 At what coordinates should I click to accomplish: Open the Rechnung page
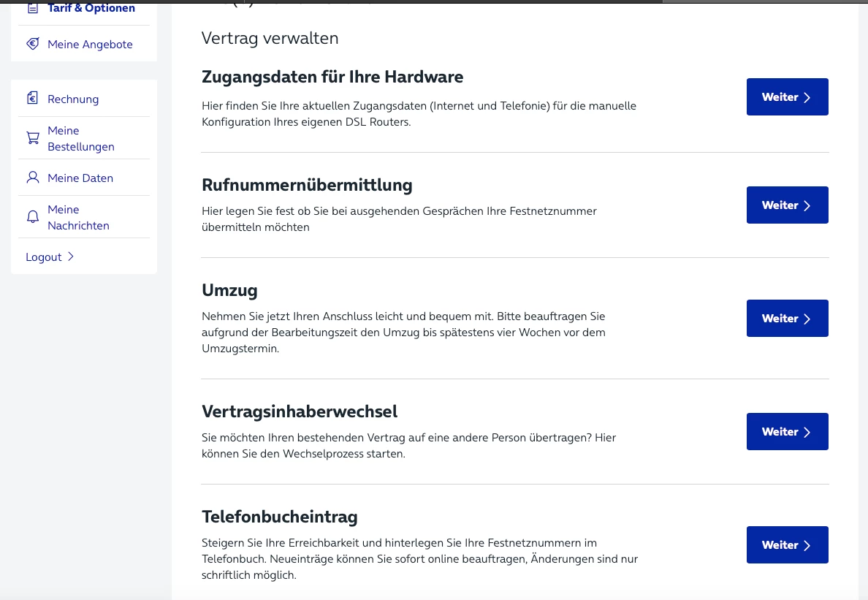pyautogui.click(x=73, y=99)
